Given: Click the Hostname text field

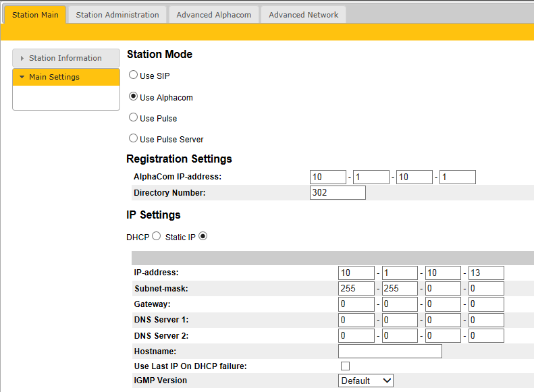Looking at the screenshot, I should [x=390, y=351].
